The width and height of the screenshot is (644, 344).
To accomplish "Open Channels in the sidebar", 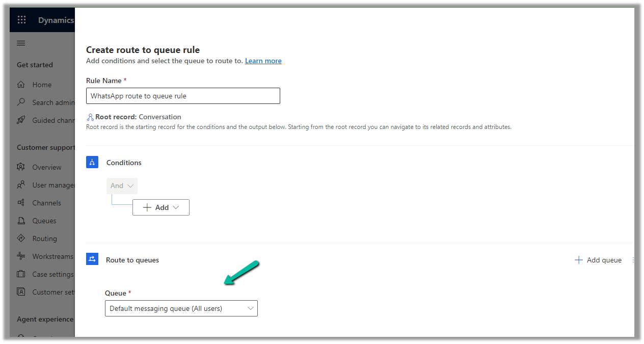I will [47, 203].
